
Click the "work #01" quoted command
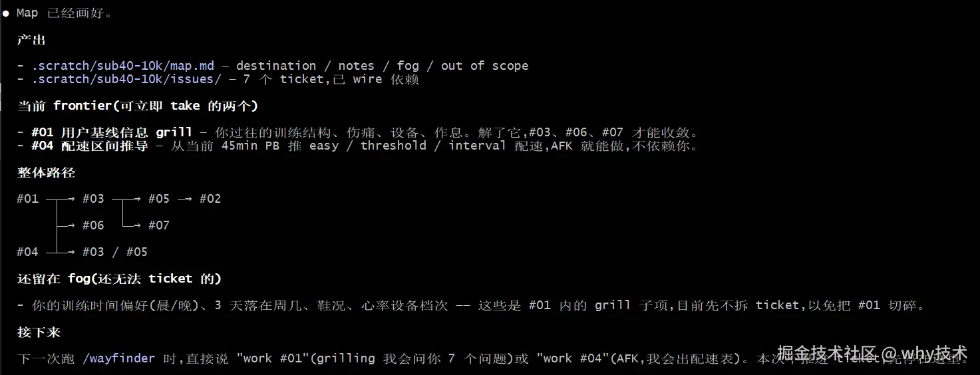[273, 358]
